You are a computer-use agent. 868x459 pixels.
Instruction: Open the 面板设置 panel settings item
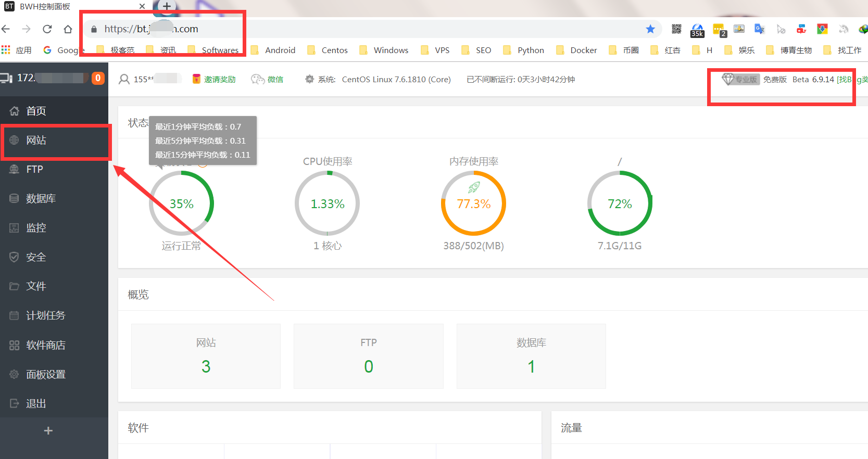pyautogui.click(x=54, y=374)
